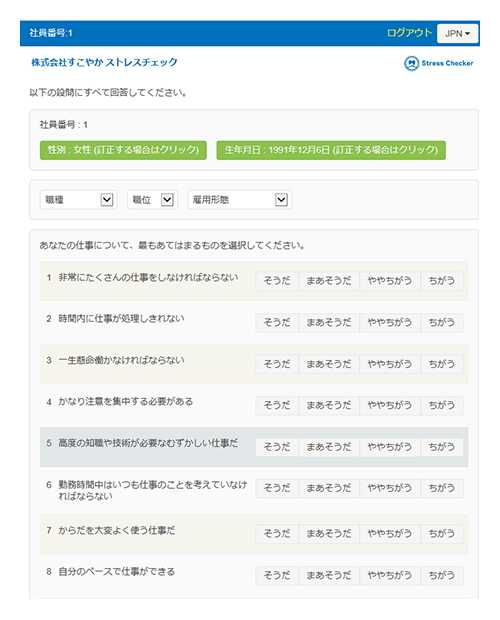Image resolution: width=500 pixels, height=620 pixels.
Task: Select そうだ for question 8
Action: click(x=277, y=575)
